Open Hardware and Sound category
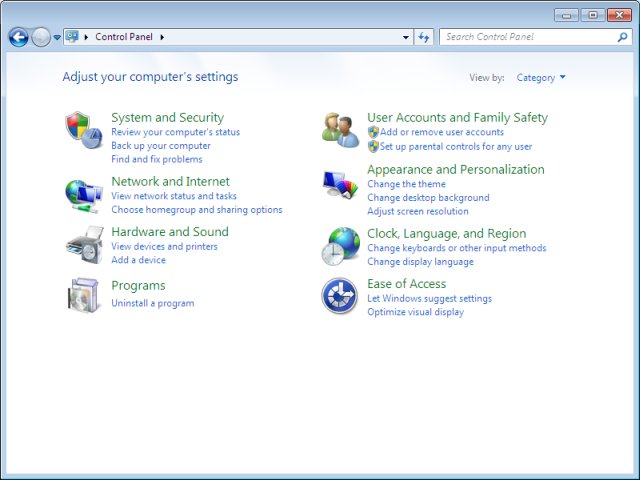The width and height of the screenshot is (640, 480). click(x=170, y=232)
